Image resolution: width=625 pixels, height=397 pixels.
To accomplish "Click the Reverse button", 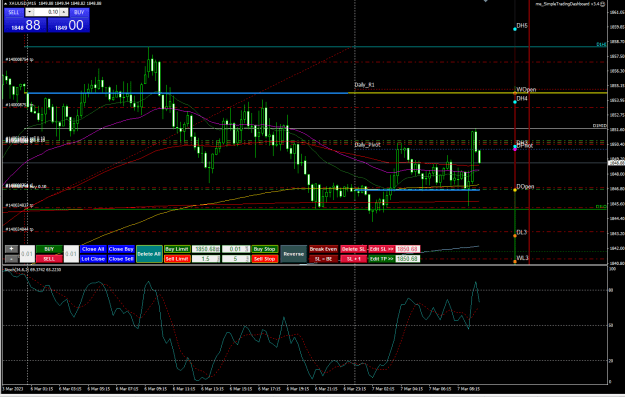I will (294, 254).
